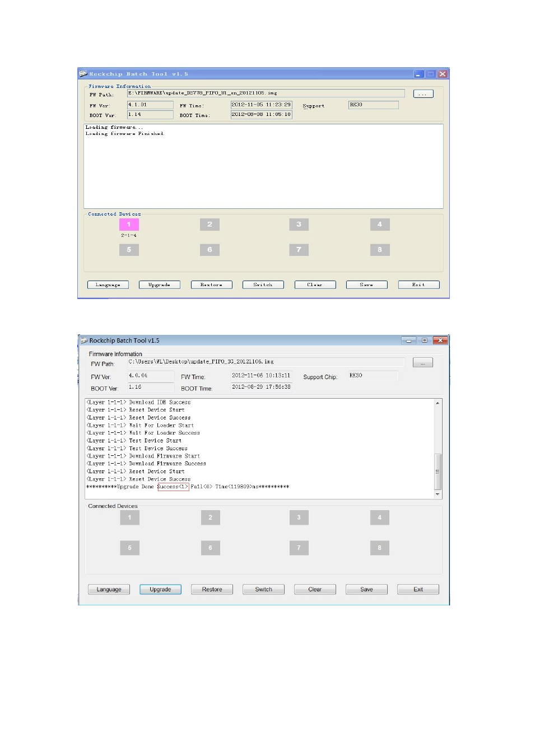Viewport: 535px width, 756px height.
Task: Minimize the lower Rockchip Batch Tool window
Action: point(409,340)
